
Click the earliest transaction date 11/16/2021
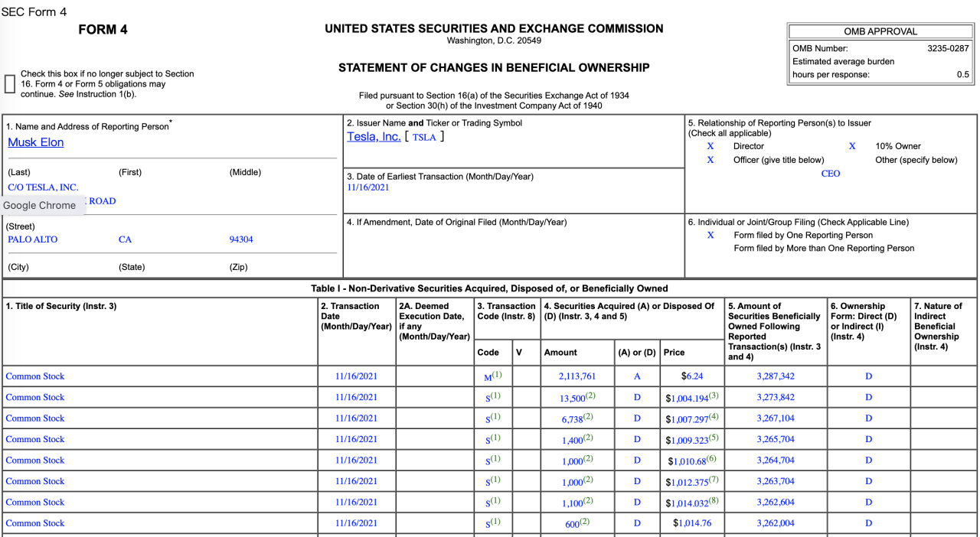click(x=368, y=188)
